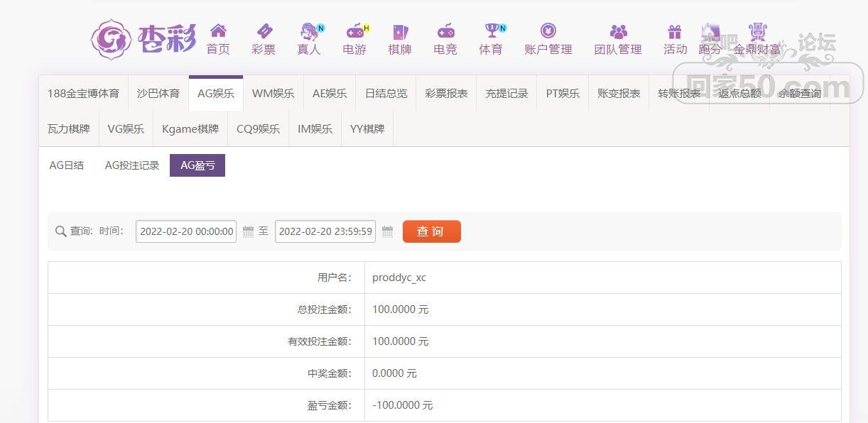Click the 总投注金额 value 100.0000 元
Screen dimensions: 868x423
point(401,309)
